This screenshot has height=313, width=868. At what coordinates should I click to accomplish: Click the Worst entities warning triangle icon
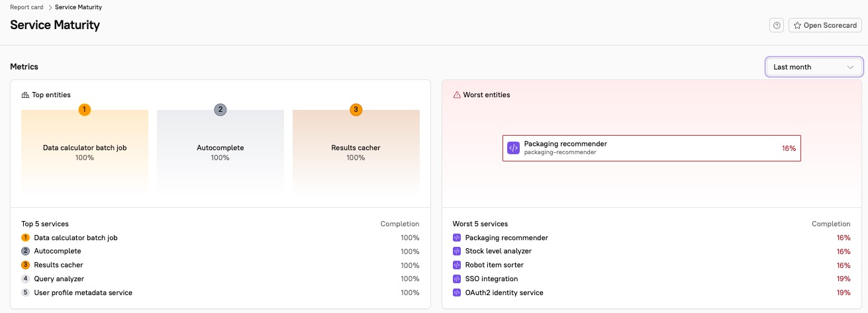tap(457, 95)
